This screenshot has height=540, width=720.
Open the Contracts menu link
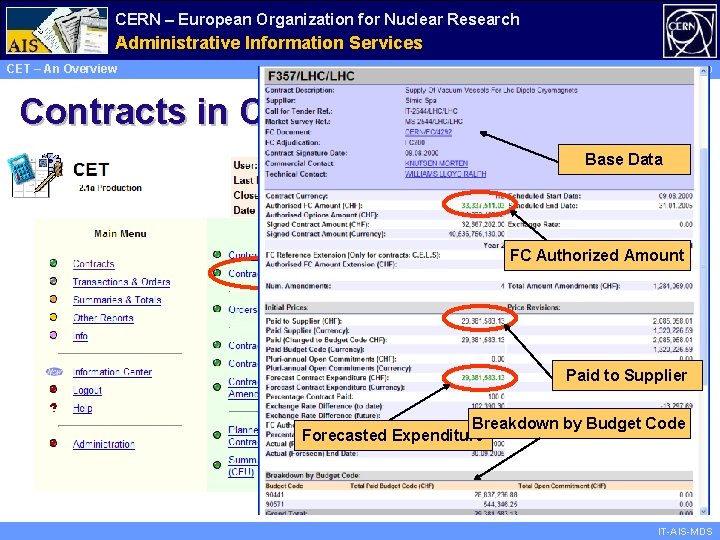[94, 264]
